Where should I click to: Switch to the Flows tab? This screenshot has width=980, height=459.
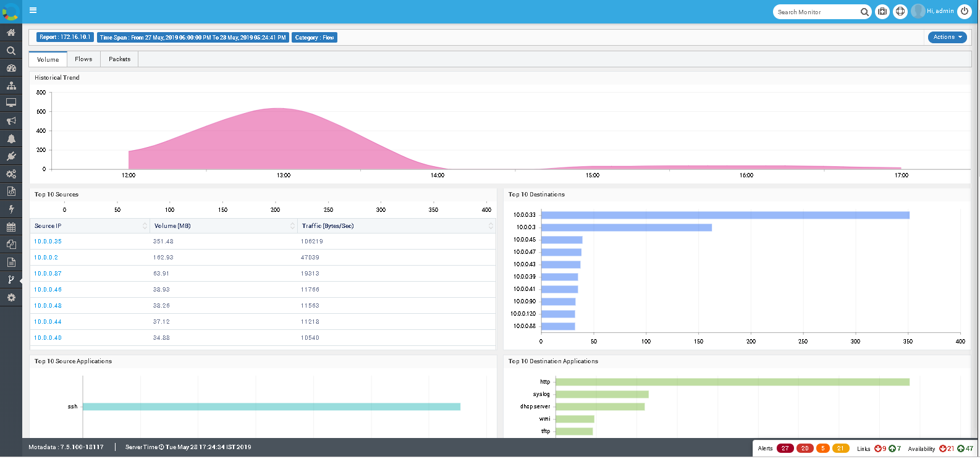(x=83, y=59)
